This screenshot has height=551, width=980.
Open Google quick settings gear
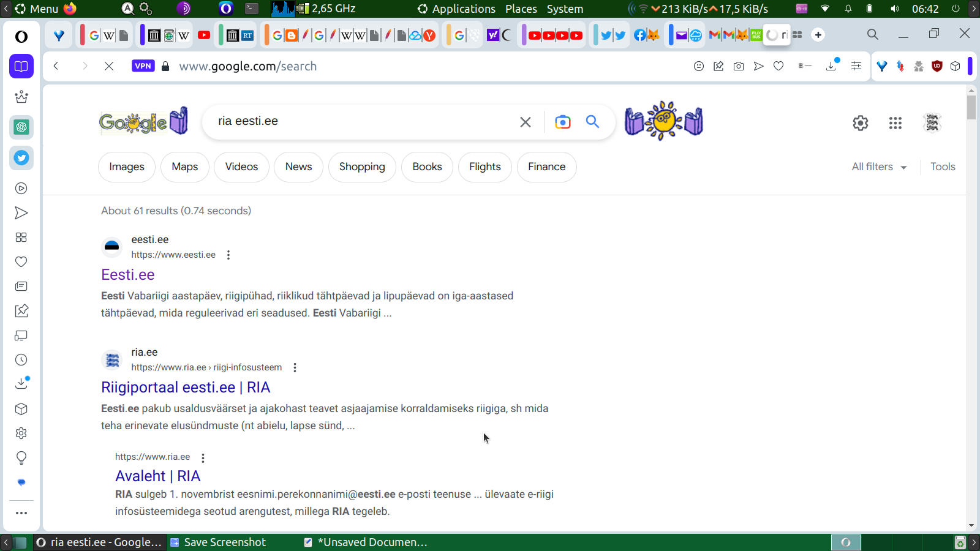(861, 123)
